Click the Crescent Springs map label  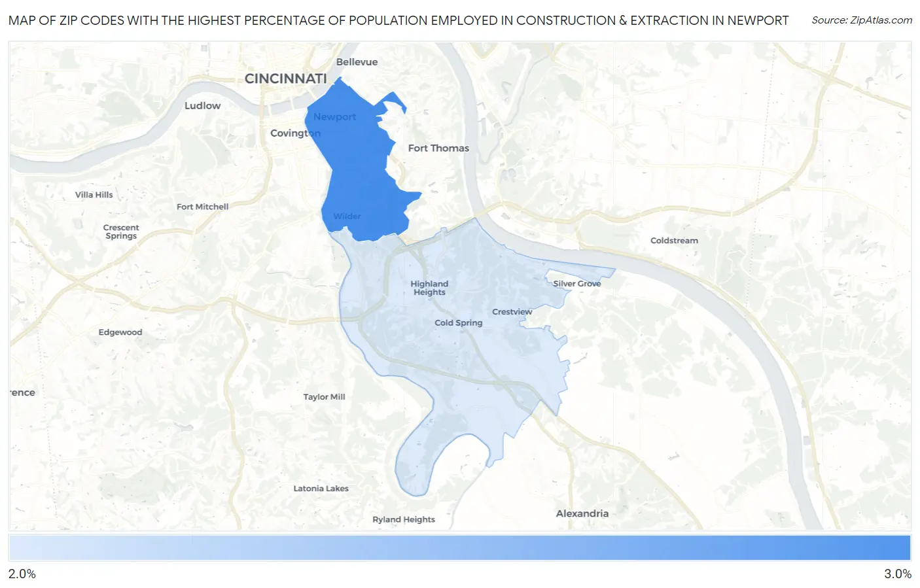coord(121,232)
